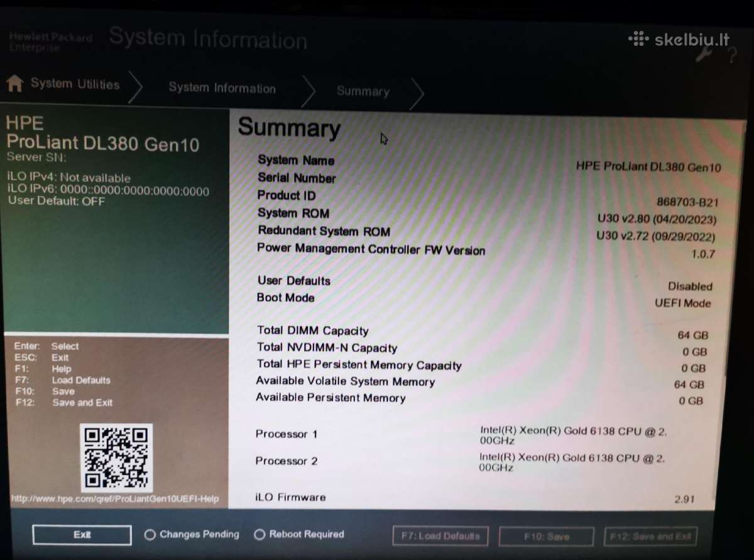The image size is (754, 560).
Task: Click iLO Firmware value 2.91
Action: coord(684,500)
